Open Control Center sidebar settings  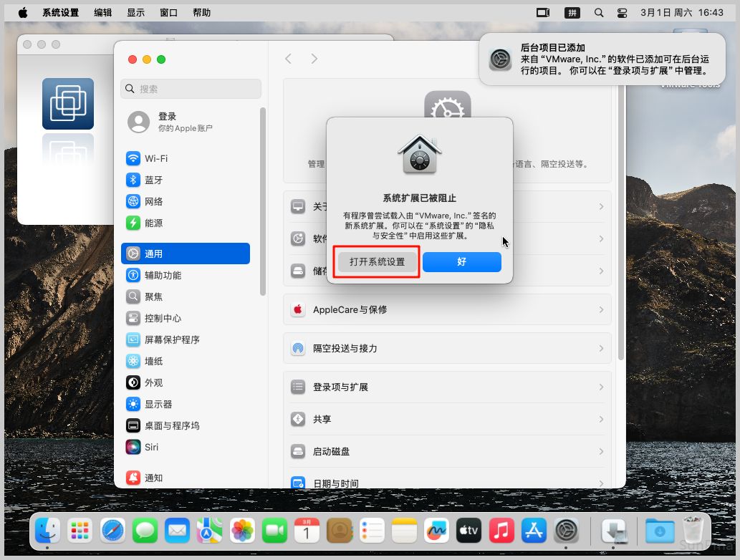(163, 318)
